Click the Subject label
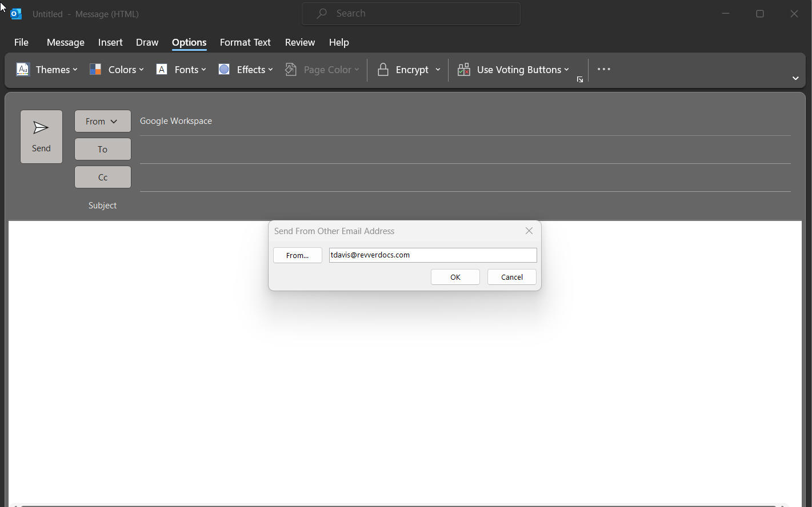812x507 pixels. coord(102,205)
